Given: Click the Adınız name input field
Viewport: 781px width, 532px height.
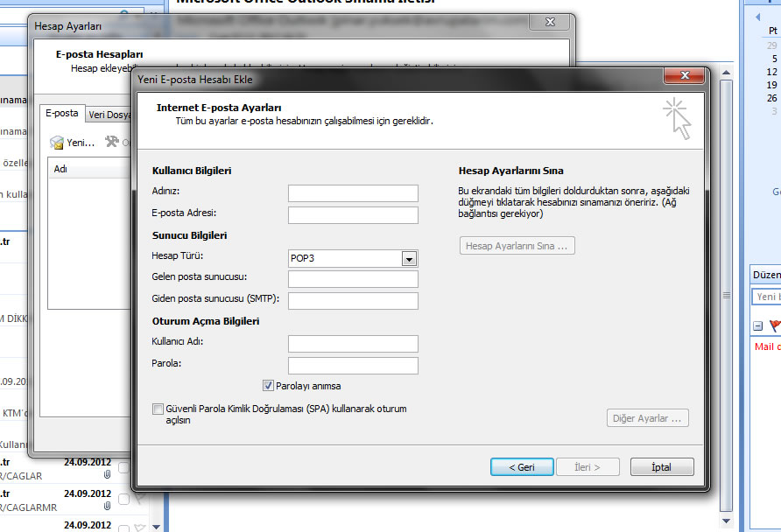Looking at the screenshot, I should click(353, 193).
